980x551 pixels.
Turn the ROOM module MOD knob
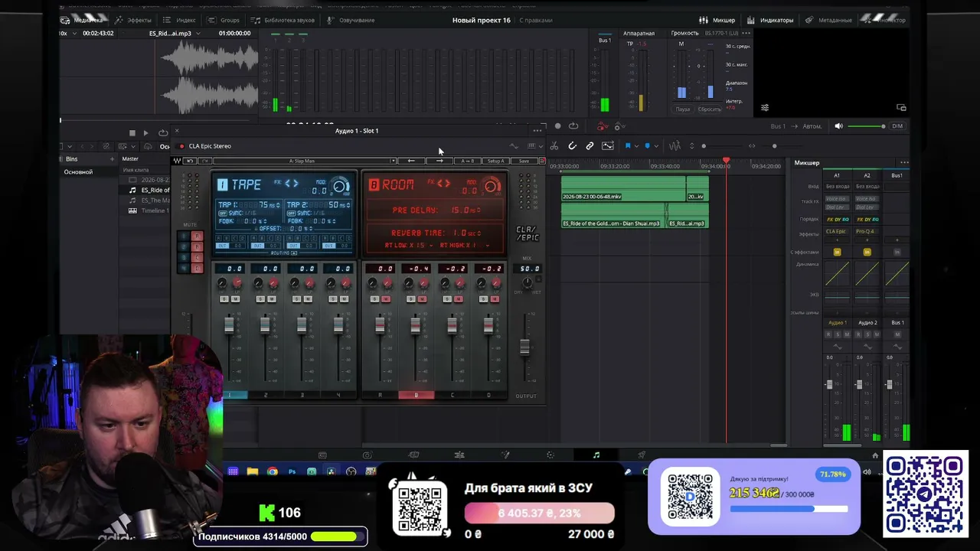coord(492,186)
